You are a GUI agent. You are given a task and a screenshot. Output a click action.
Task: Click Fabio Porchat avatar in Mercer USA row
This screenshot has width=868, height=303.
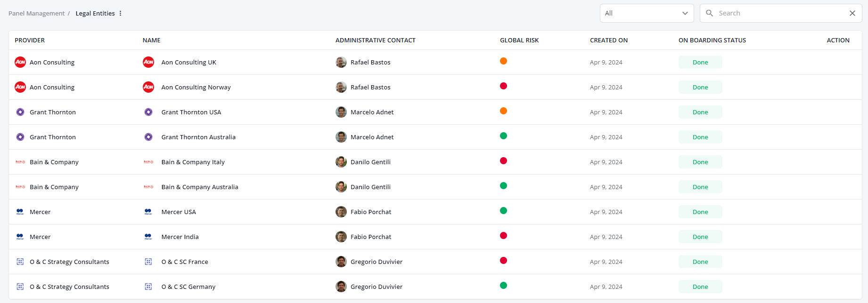click(341, 212)
